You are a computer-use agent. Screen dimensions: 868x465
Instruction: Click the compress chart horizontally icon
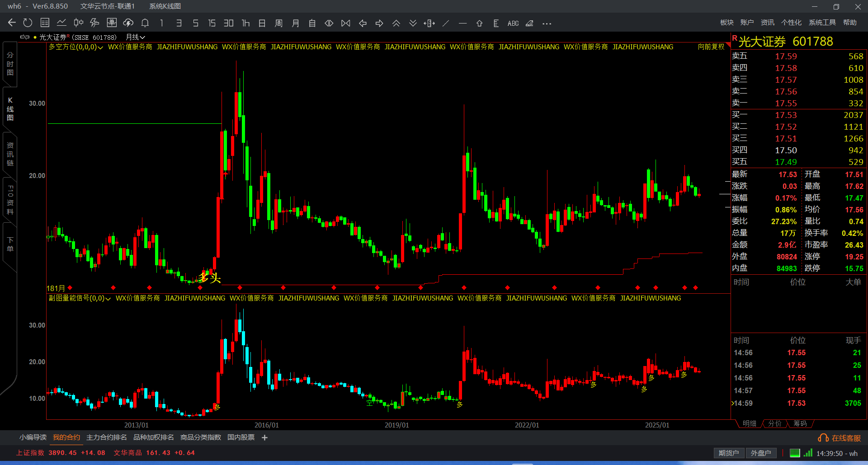tap(345, 23)
